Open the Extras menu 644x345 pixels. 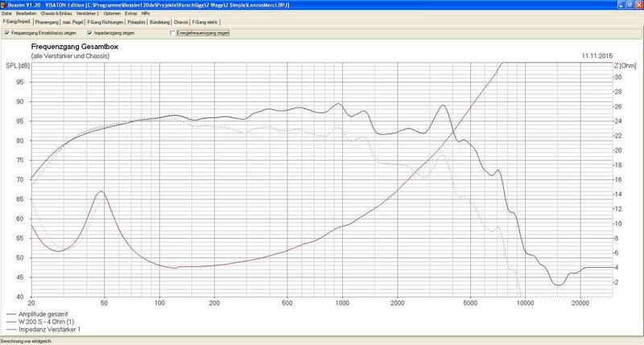point(131,14)
